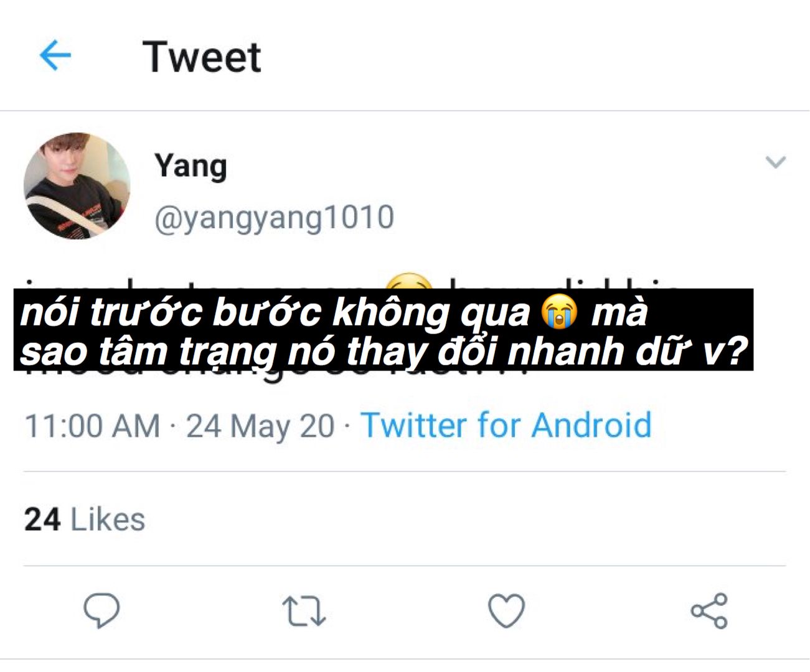The height and width of the screenshot is (672, 810).
Task: Select the 24 May 20 date
Action: pos(260,427)
